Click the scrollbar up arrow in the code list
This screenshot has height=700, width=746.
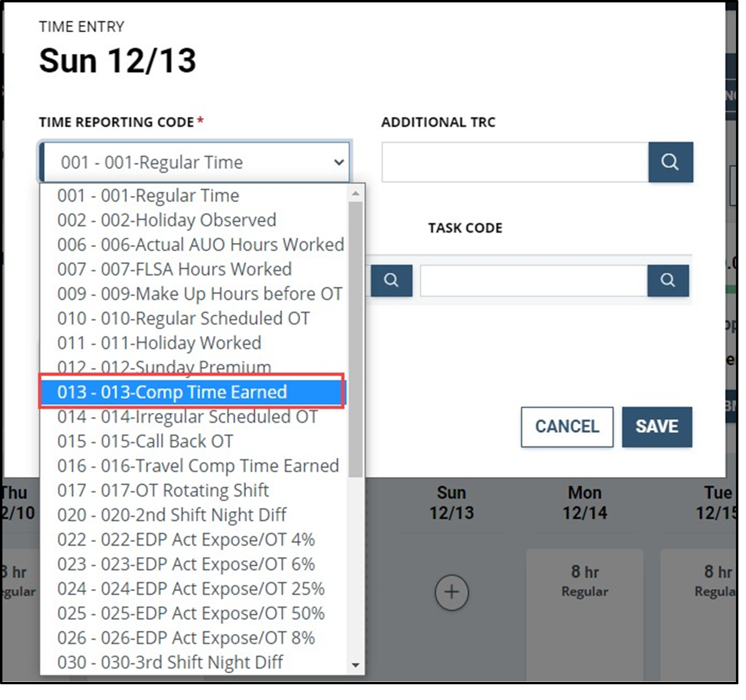coord(356,193)
